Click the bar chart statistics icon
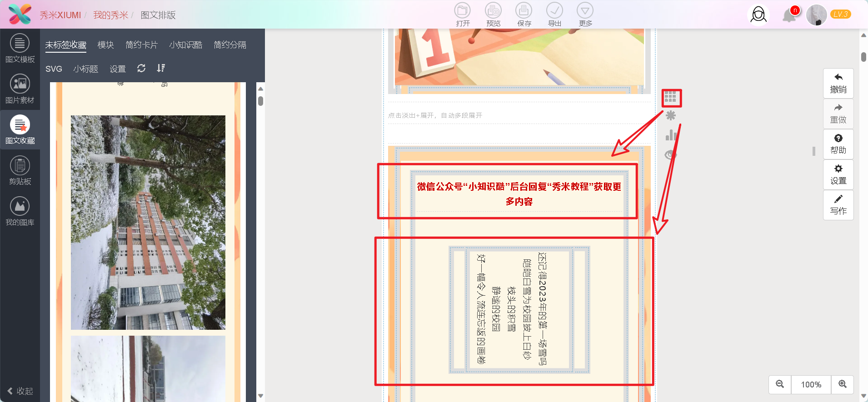 (671, 135)
